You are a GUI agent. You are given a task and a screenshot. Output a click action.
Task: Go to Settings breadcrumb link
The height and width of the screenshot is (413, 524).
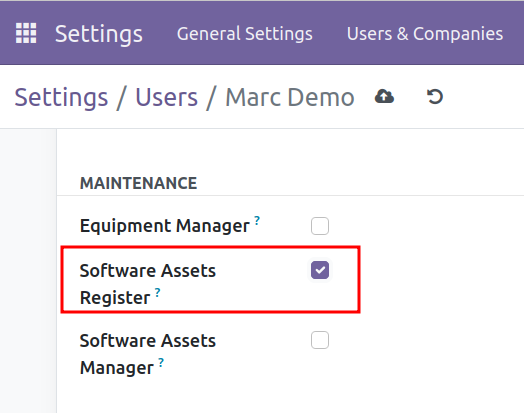61,97
